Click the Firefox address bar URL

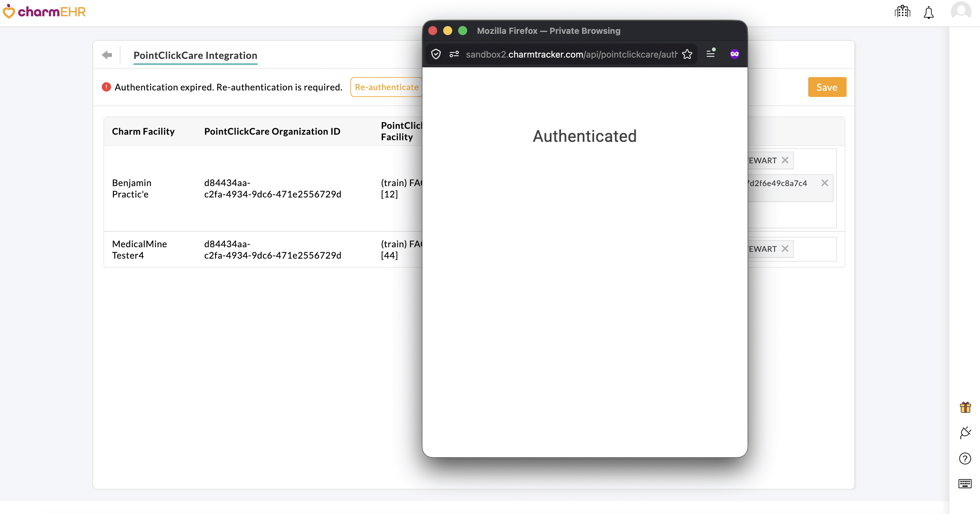(x=571, y=54)
